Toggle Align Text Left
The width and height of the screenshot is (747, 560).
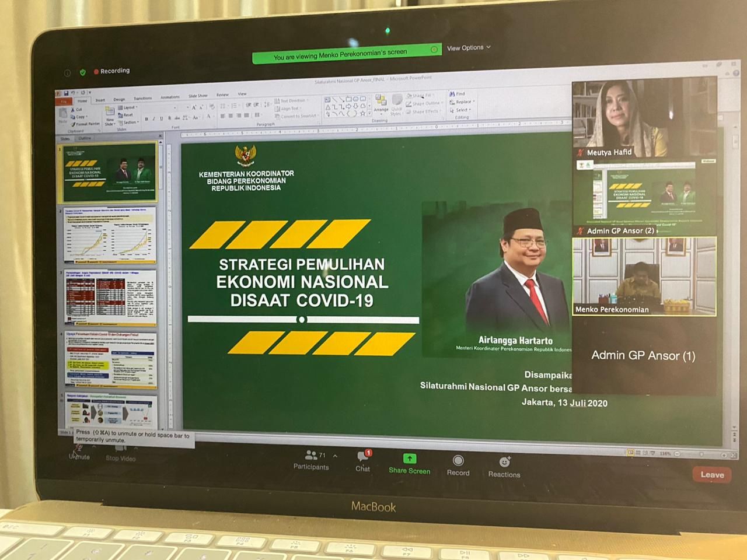[x=223, y=116]
